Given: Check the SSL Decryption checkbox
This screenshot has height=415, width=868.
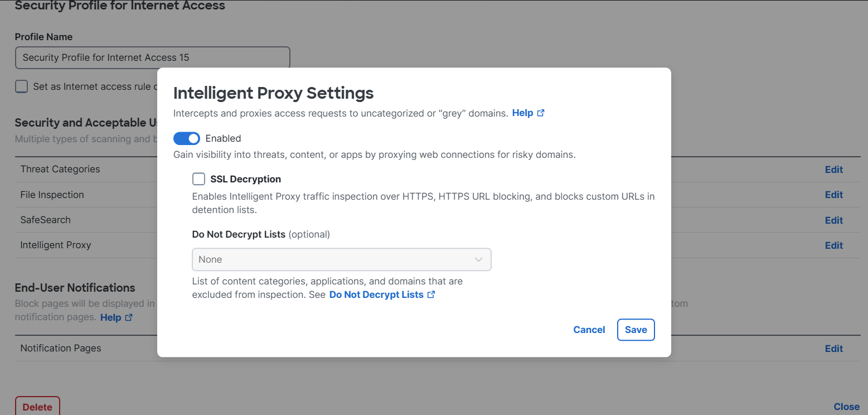Looking at the screenshot, I should 198,179.
